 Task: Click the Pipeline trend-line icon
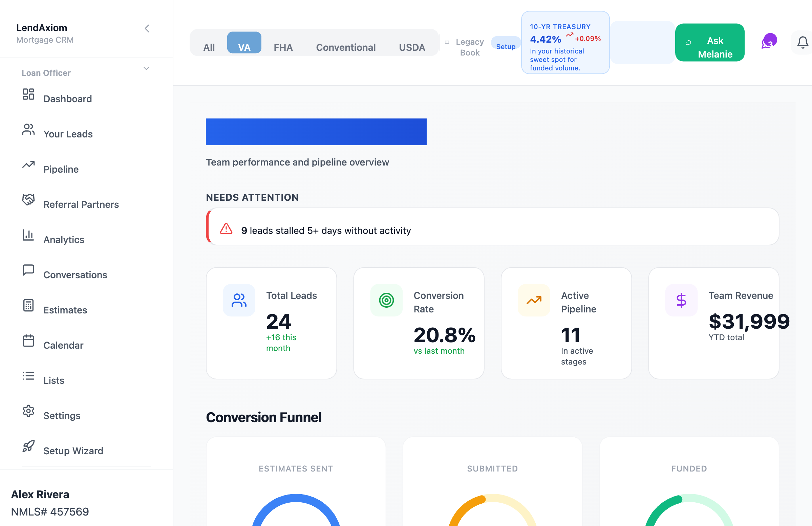[x=28, y=165]
